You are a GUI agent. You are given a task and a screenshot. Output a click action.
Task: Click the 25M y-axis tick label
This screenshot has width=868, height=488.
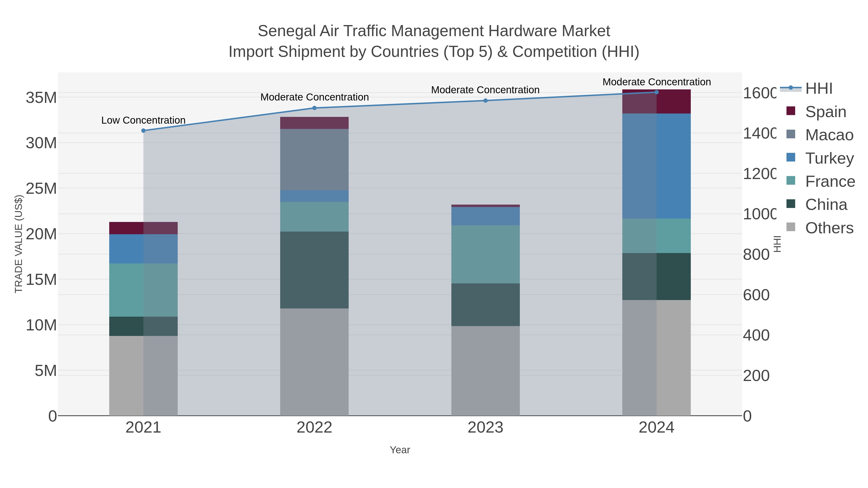coord(41,189)
